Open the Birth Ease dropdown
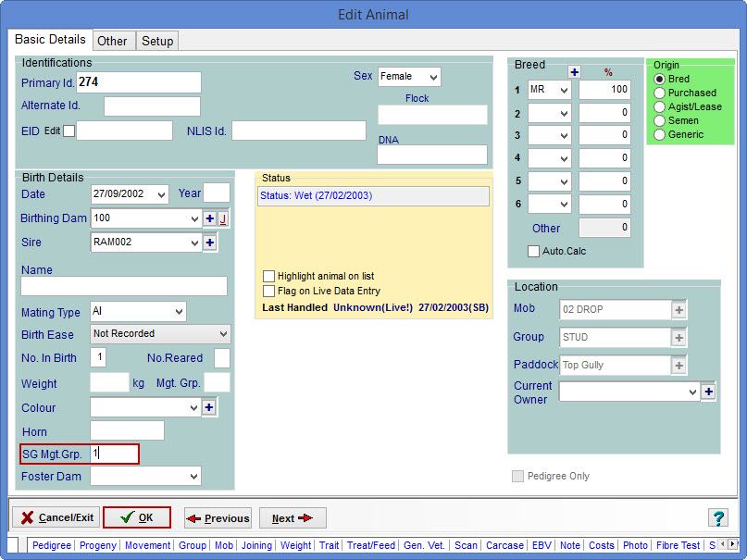The image size is (747, 560). point(223,334)
